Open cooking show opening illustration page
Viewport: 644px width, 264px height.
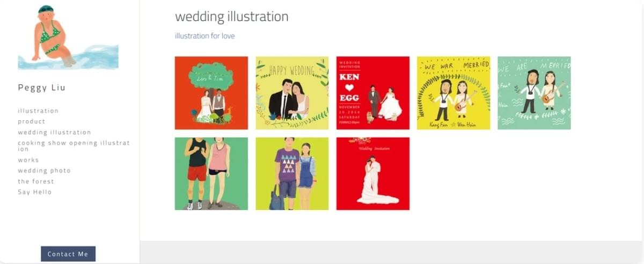click(74, 146)
